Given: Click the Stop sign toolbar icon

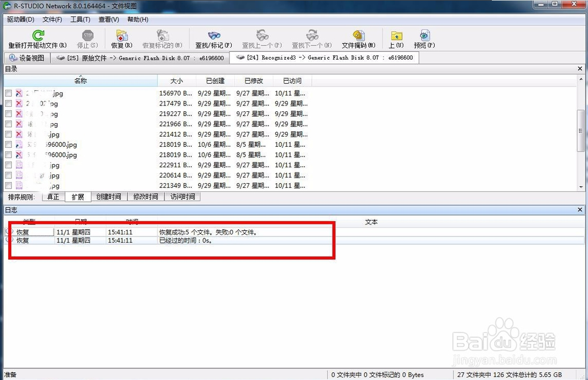Looking at the screenshot, I should click(x=87, y=35).
